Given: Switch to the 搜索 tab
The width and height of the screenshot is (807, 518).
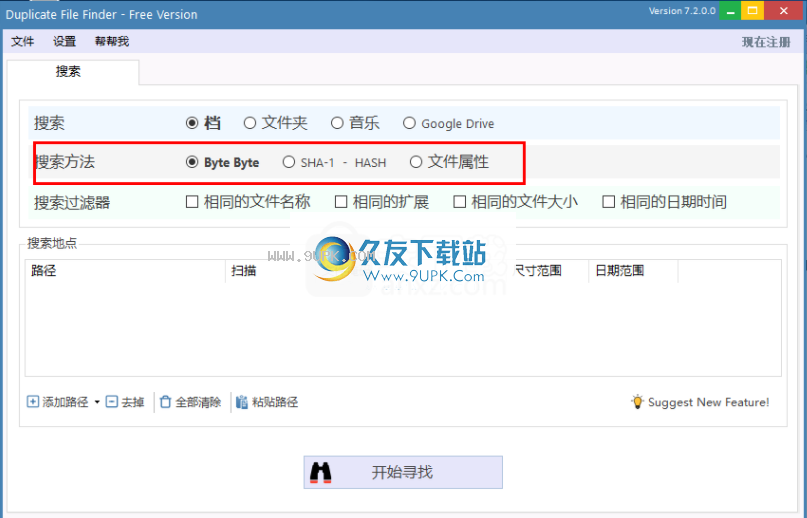Looking at the screenshot, I should [x=73, y=72].
